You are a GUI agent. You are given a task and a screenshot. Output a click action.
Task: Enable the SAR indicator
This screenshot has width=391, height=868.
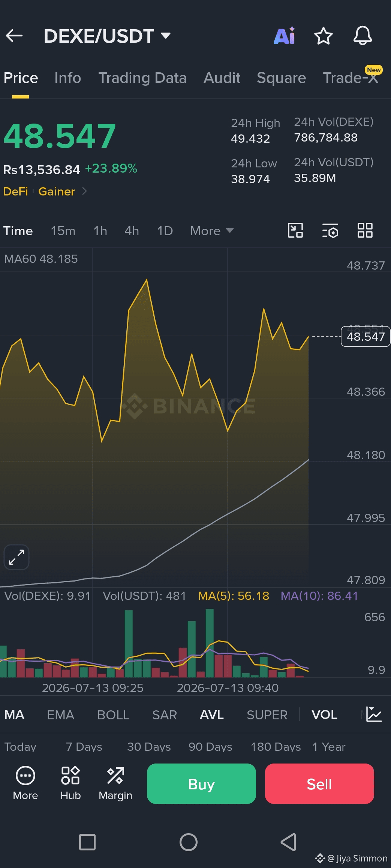[165, 714]
